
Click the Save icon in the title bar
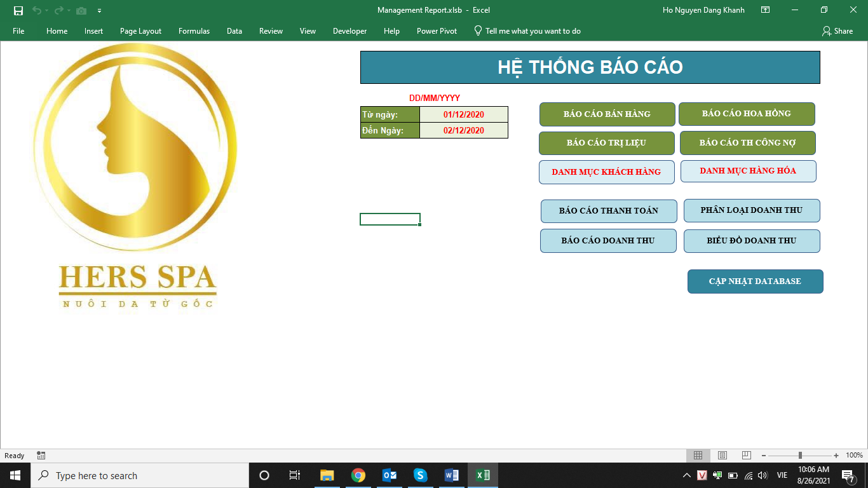tap(18, 10)
